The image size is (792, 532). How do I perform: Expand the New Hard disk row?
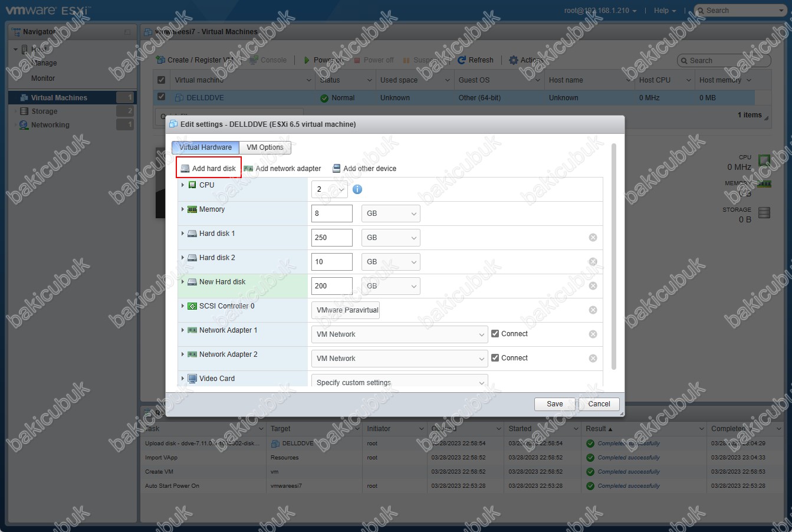183,281
